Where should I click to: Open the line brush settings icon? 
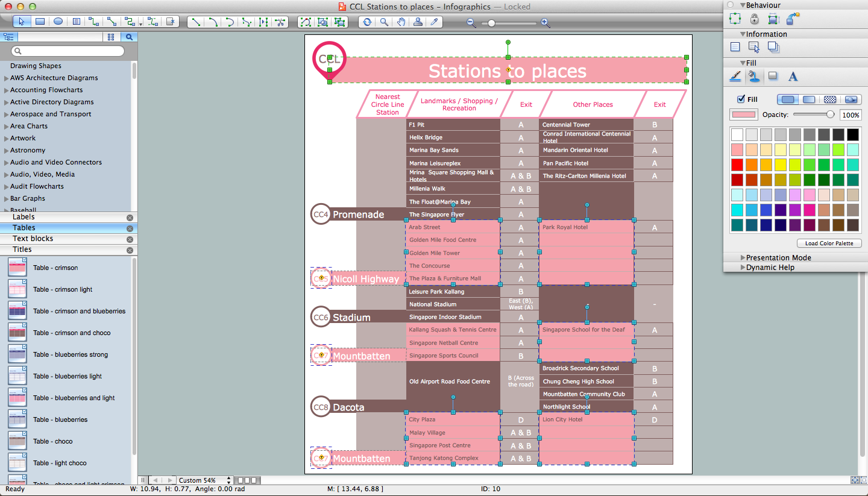point(735,76)
